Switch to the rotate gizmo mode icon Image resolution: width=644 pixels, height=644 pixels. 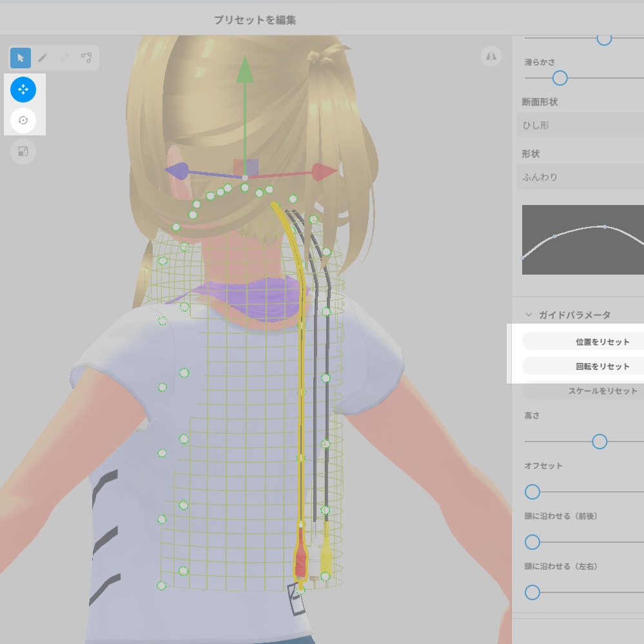[23, 121]
